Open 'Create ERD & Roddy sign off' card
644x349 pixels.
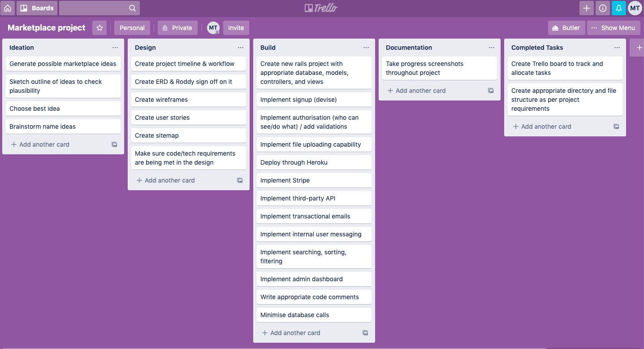click(189, 82)
